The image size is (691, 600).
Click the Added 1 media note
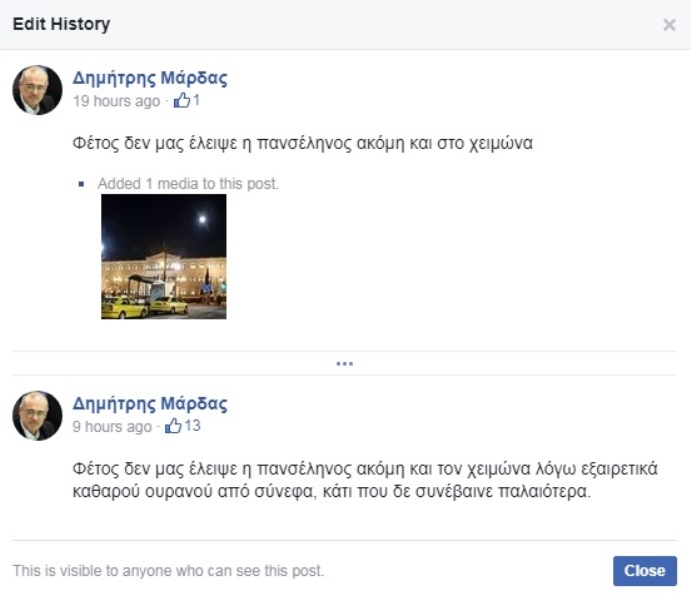188,184
